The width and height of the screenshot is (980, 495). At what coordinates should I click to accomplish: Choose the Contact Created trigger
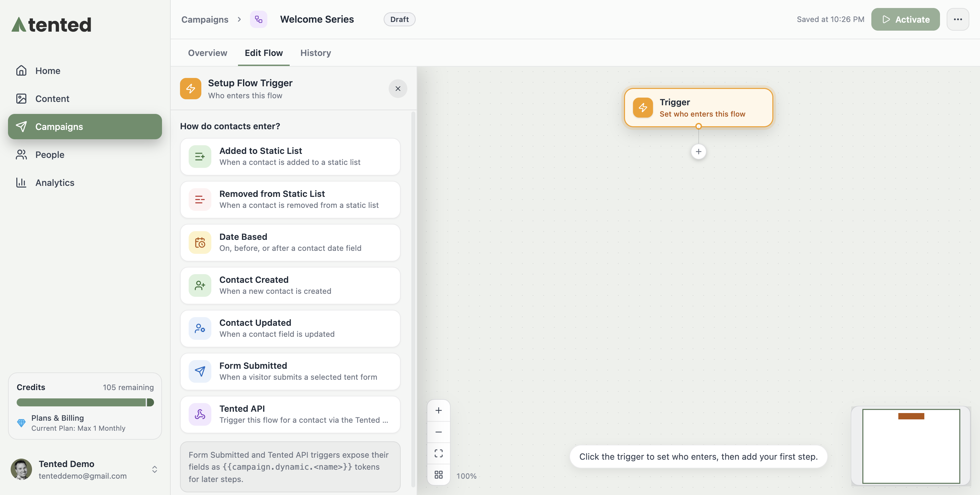point(290,285)
